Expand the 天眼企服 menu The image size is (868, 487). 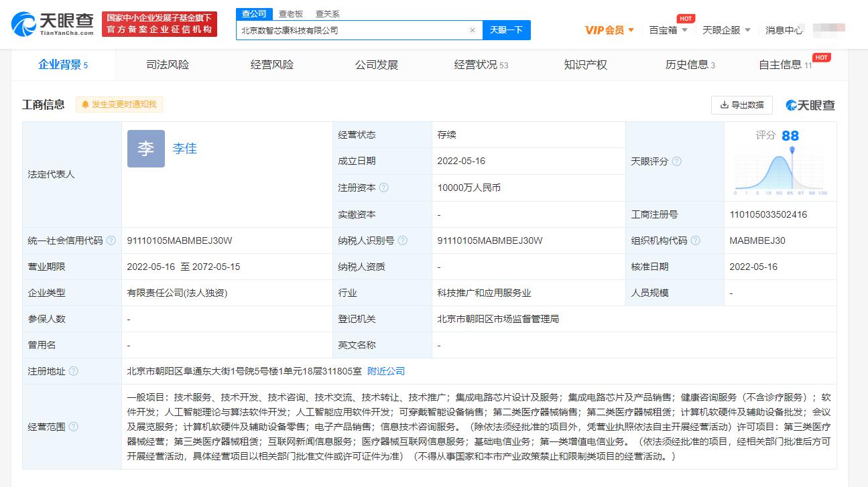point(727,30)
